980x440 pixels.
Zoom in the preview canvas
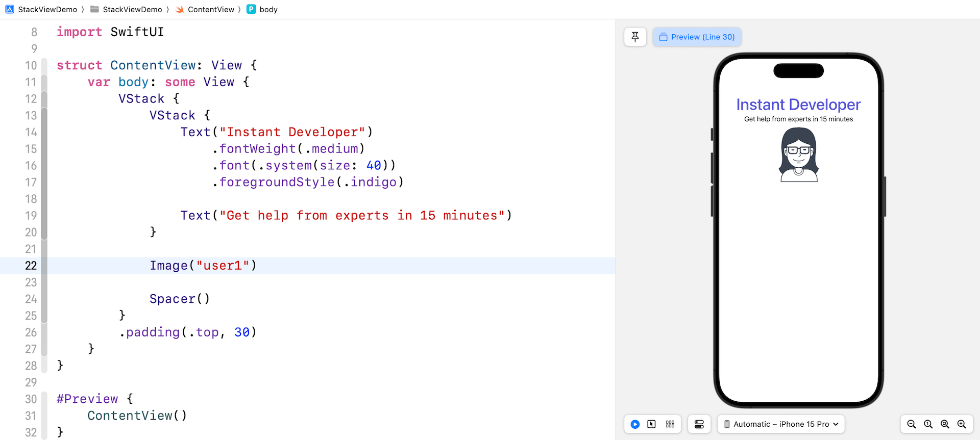962,424
